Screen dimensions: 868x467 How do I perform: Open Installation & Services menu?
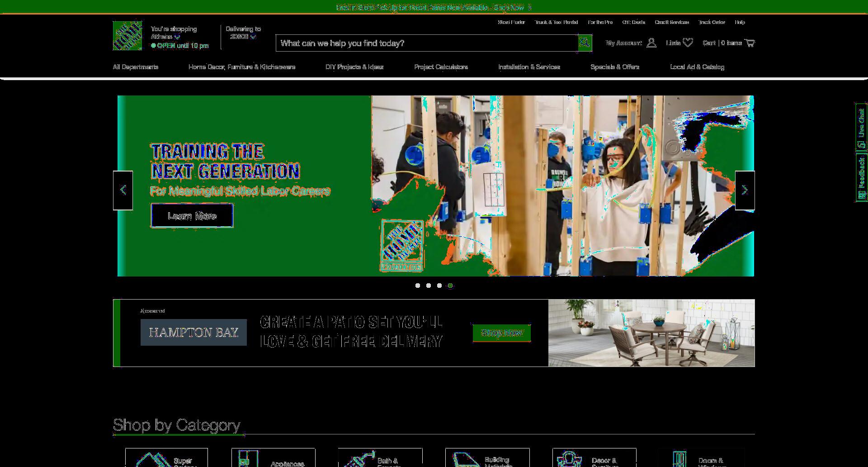tap(529, 67)
